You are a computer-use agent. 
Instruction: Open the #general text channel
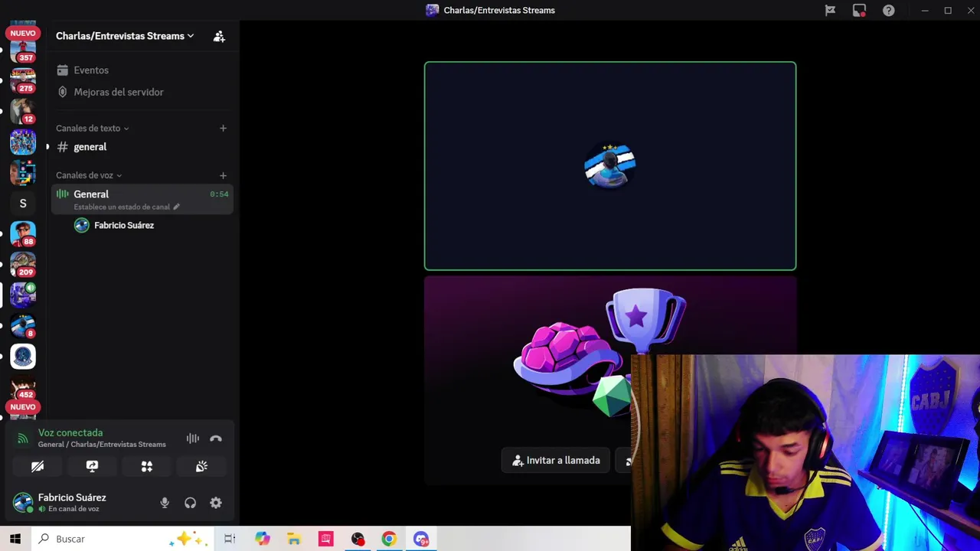click(x=90, y=147)
